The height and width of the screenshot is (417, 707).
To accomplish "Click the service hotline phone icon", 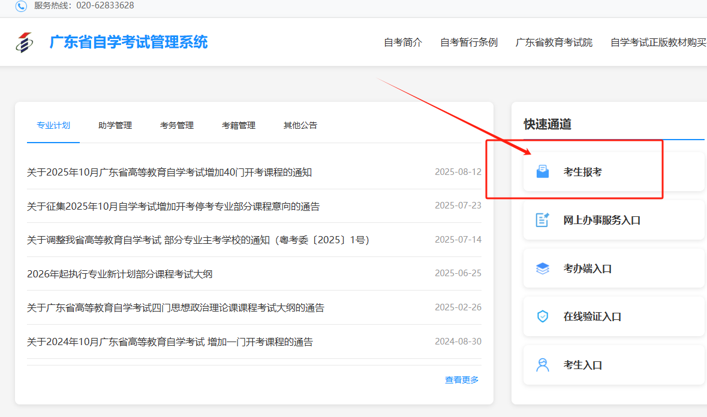I will (x=21, y=6).
